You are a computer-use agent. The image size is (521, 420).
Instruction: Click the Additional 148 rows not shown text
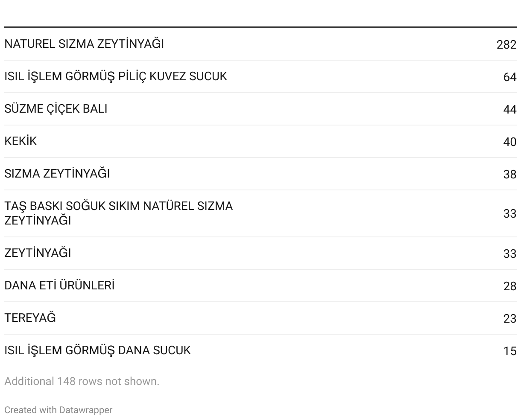(x=82, y=381)
